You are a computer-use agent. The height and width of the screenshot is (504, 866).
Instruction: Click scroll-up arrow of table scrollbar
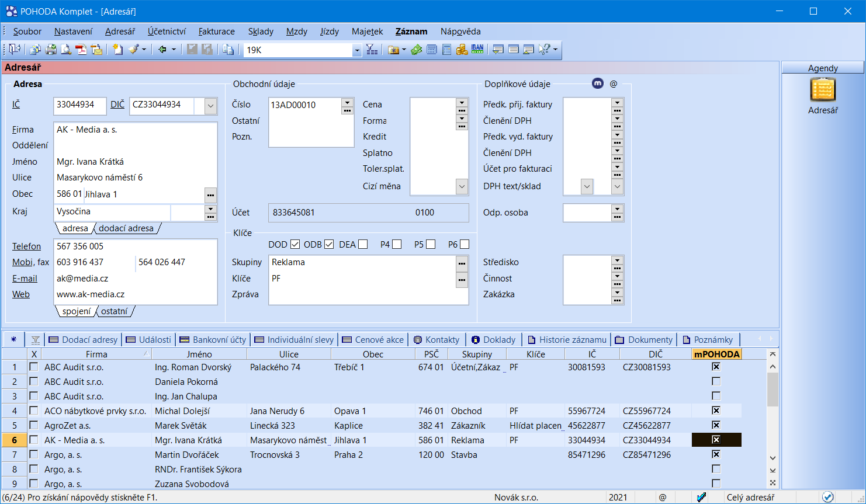point(773,367)
